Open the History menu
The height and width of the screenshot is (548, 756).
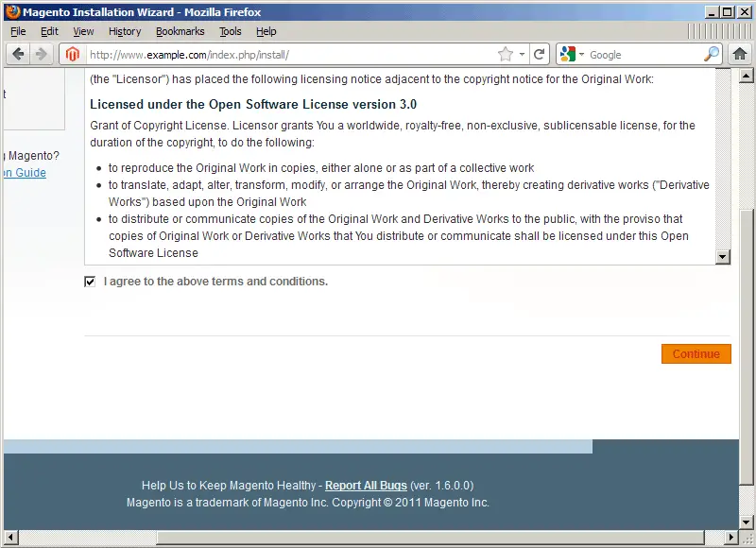click(x=125, y=31)
